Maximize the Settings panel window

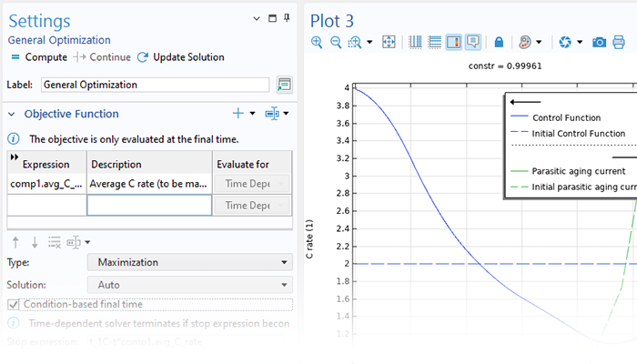pos(273,18)
